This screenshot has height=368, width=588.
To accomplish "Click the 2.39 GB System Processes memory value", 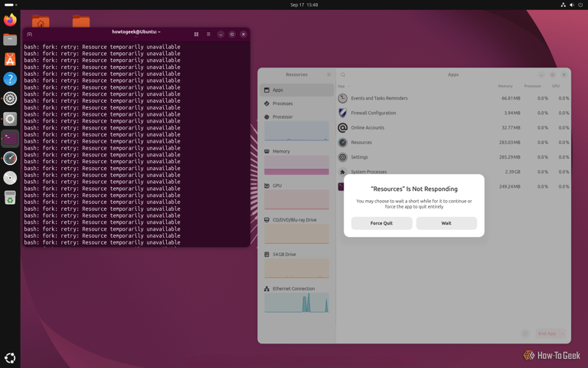I will 512,172.
